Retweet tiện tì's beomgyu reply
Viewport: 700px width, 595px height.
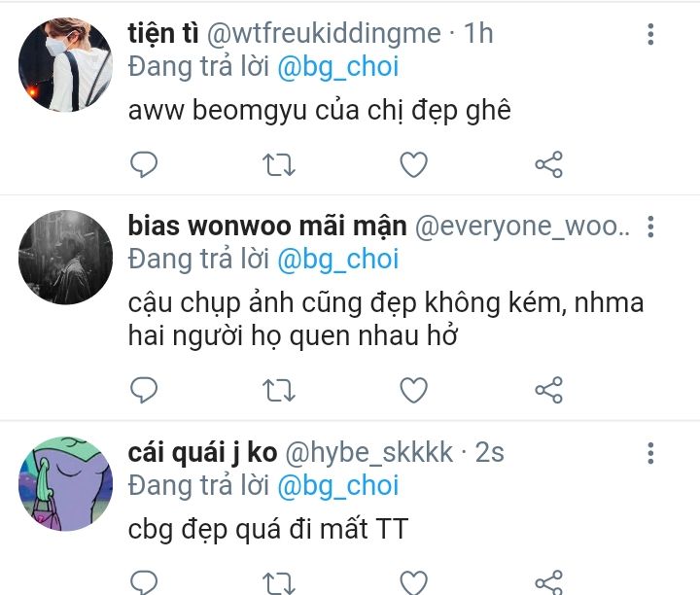(x=279, y=164)
